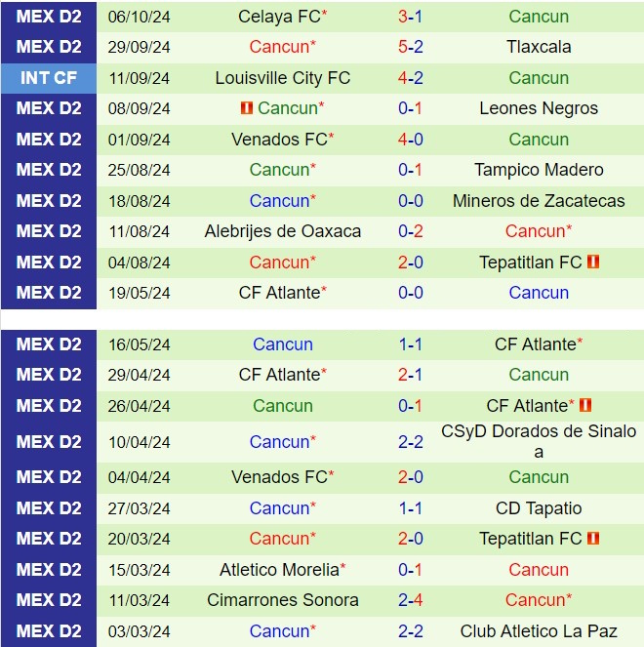The image size is (644, 647).
Task: Select the Mineros de Zacatecas link
Action: (539, 201)
